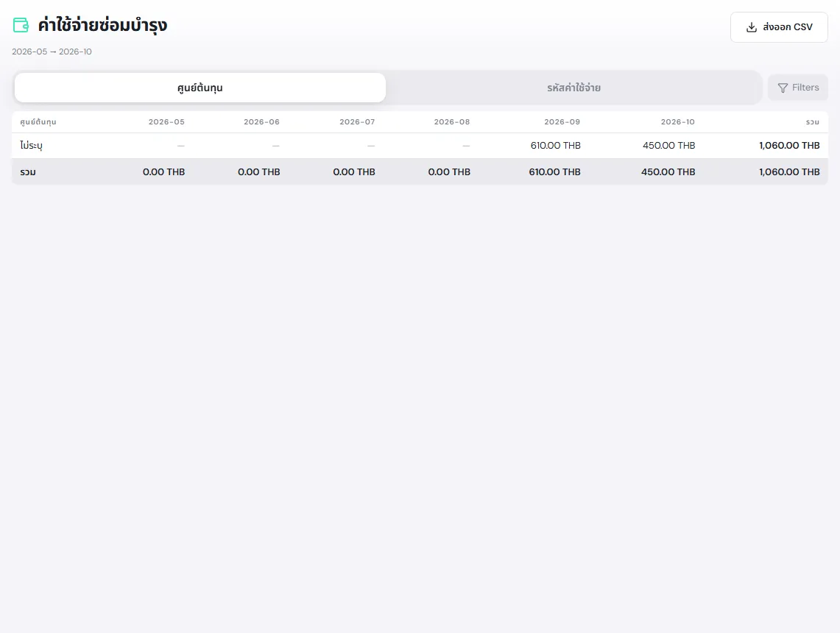The image size is (840, 633).
Task: Click the download icon in the export button
Action: [752, 27]
